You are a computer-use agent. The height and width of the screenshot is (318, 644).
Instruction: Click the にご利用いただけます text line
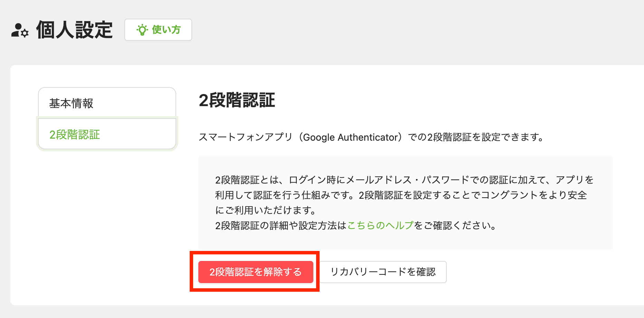(x=265, y=211)
